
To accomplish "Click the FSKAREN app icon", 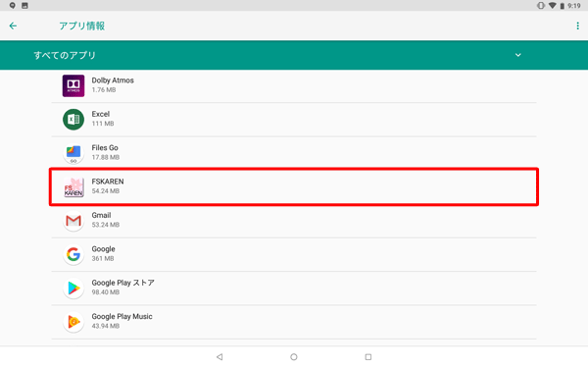I will [x=73, y=187].
